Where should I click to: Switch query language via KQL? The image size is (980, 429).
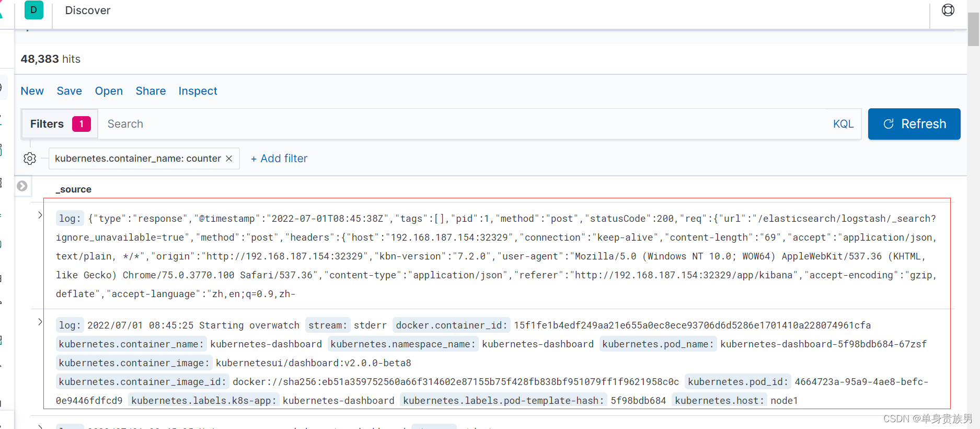point(843,124)
